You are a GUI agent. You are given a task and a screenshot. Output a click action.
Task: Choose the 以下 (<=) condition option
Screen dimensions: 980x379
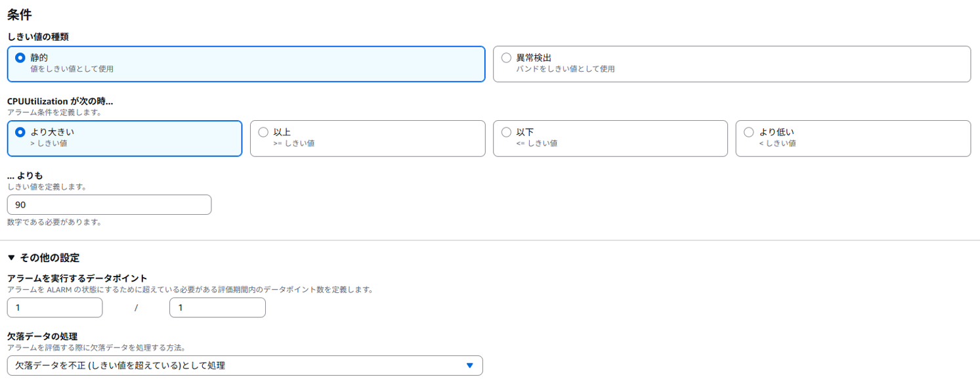point(506,132)
